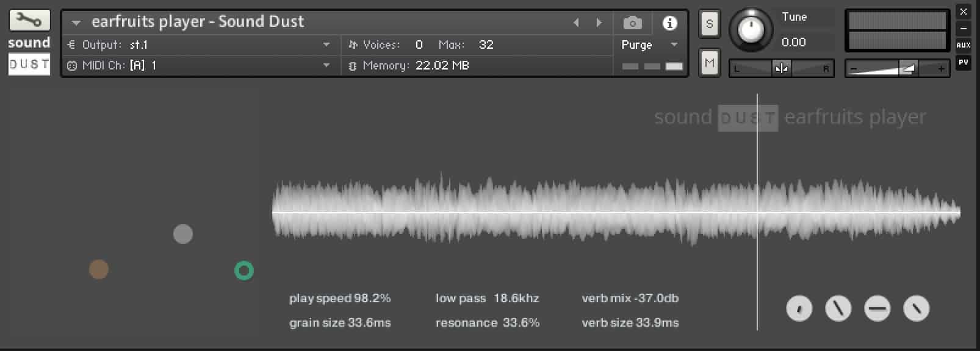Viewport: 980px width, 351px height.
Task: Click the Max voices value 32
Action: click(486, 44)
